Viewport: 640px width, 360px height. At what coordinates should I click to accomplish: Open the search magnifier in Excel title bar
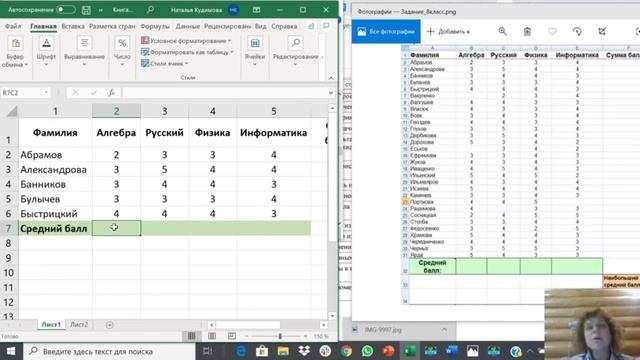(150, 9)
